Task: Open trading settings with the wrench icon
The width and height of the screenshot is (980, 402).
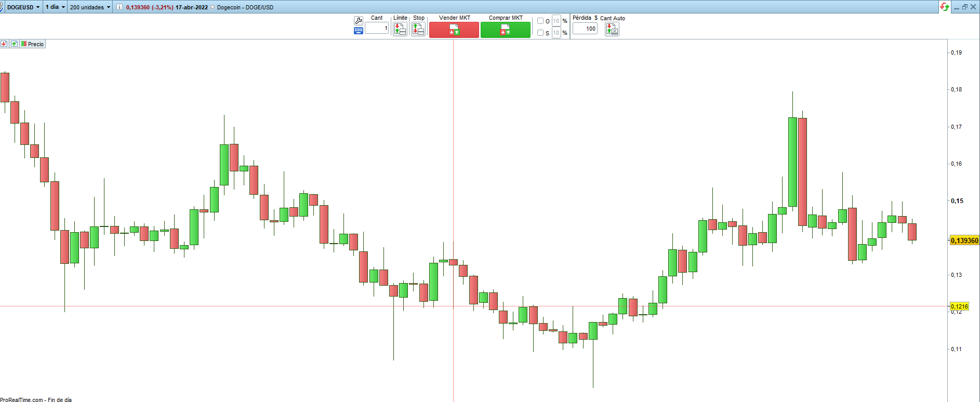Action: tap(358, 21)
